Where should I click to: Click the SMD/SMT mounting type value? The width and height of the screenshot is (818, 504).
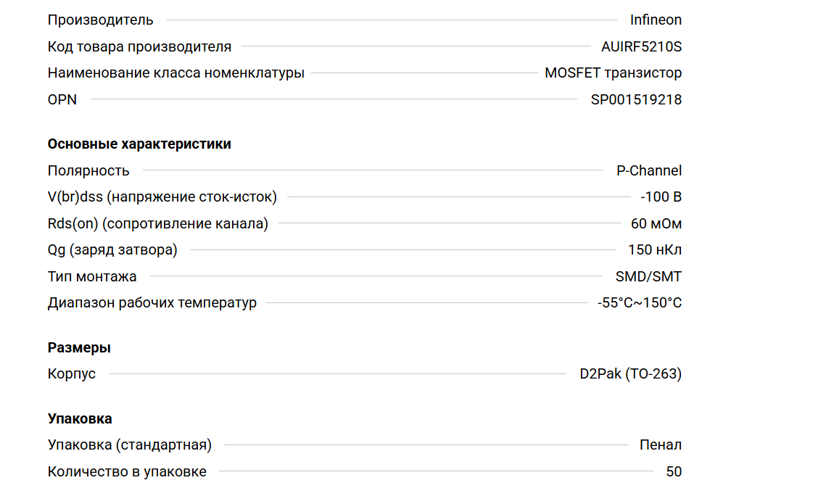648,277
